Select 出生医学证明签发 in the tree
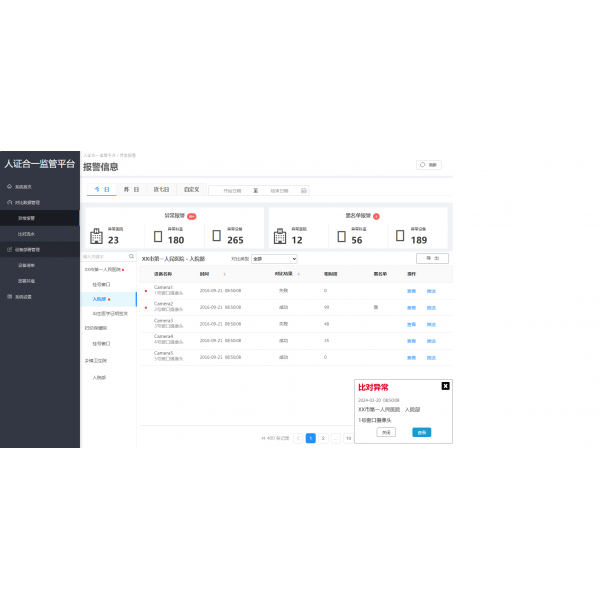 [110, 313]
